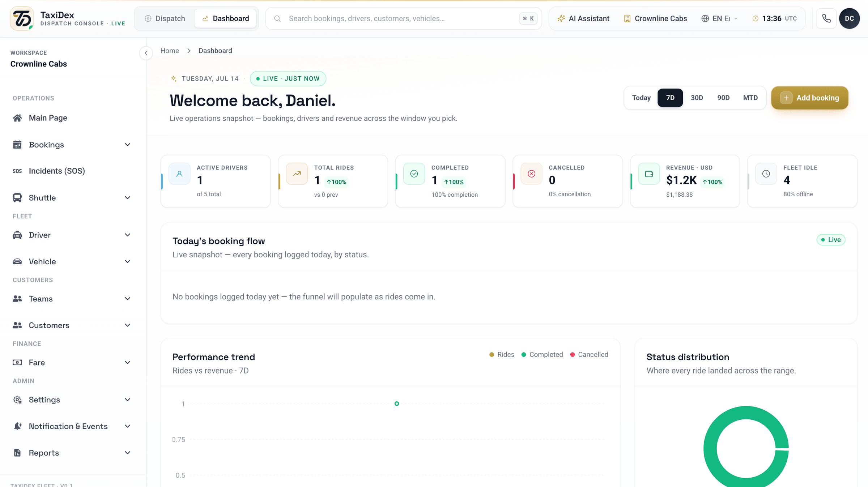
Task: Click the LIVE · JUST NOW status pill
Action: pyautogui.click(x=288, y=78)
